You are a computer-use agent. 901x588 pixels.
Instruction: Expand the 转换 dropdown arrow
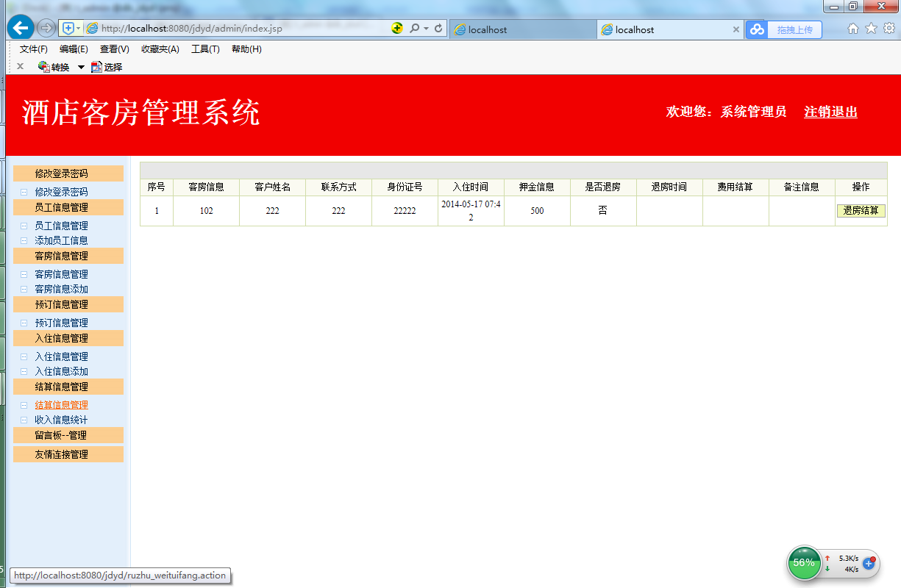coord(81,68)
